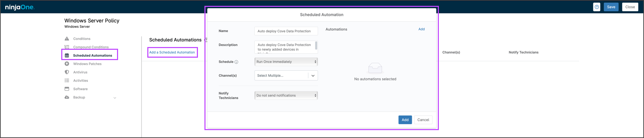Screen dimensions: 644x138
Task: Click the Windows Patches arrow icon
Action: [67, 64]
